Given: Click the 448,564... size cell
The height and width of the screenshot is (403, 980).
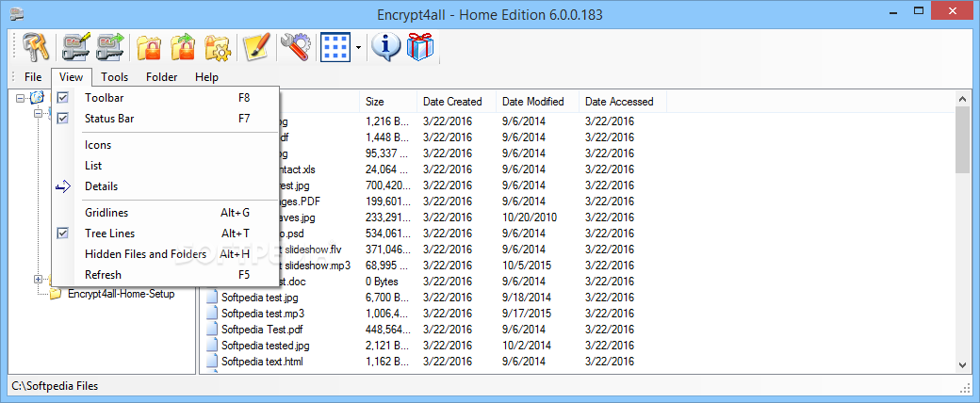Looking at the screenshot, I should click(388, 329).
